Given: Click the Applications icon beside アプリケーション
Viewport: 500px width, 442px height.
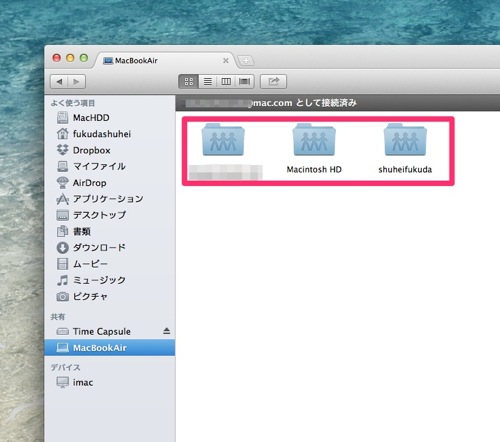Looking at the screenshot, I should click(62, 199).
